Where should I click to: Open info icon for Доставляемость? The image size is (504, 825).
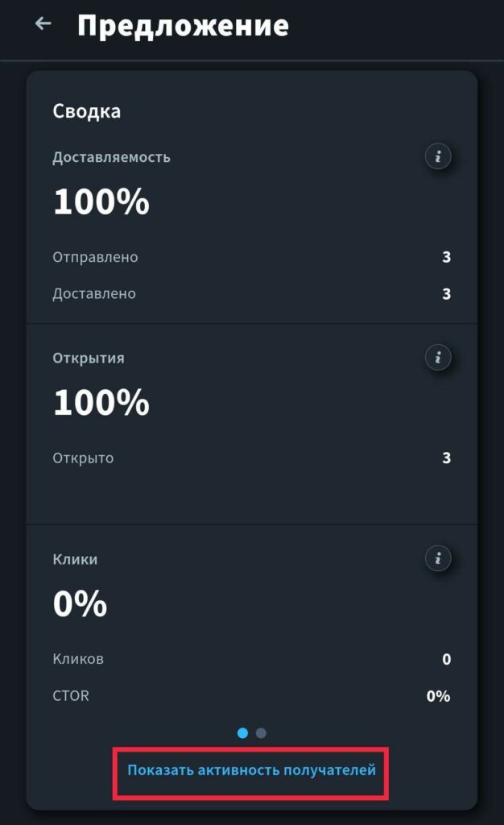click(x=438, y=156)
